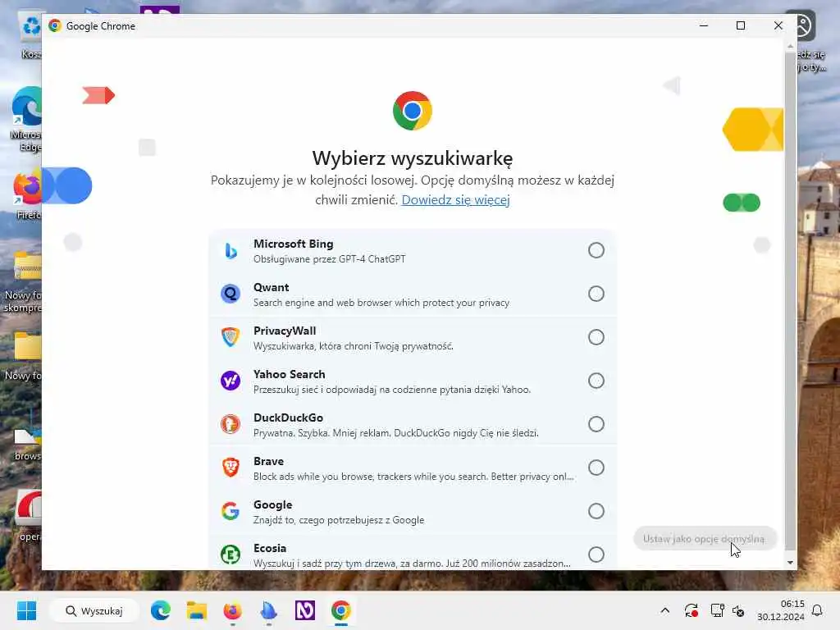Select the DuckDuckGo radio button
840x630 pixels.
point(596,424)
